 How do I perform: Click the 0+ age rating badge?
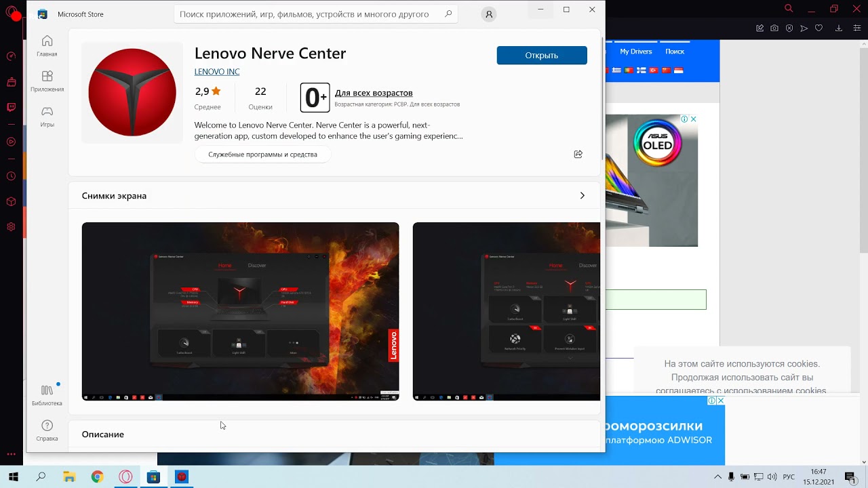[x=315, y=98]
